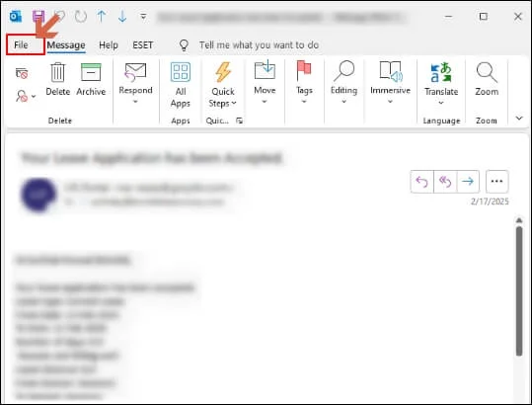Image resolution: width=532 pixels, height=405 pixels.
Task: Maximize the message window
Action: pyautogui.click(x=484, y=16)
